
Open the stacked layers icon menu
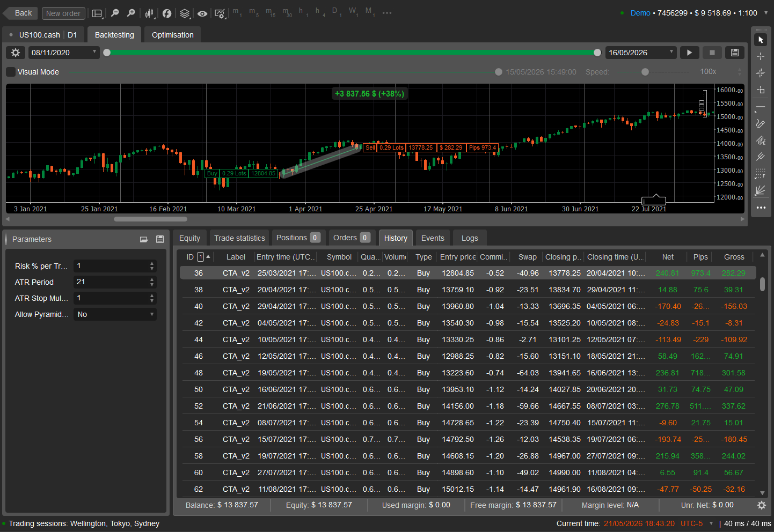185,13
